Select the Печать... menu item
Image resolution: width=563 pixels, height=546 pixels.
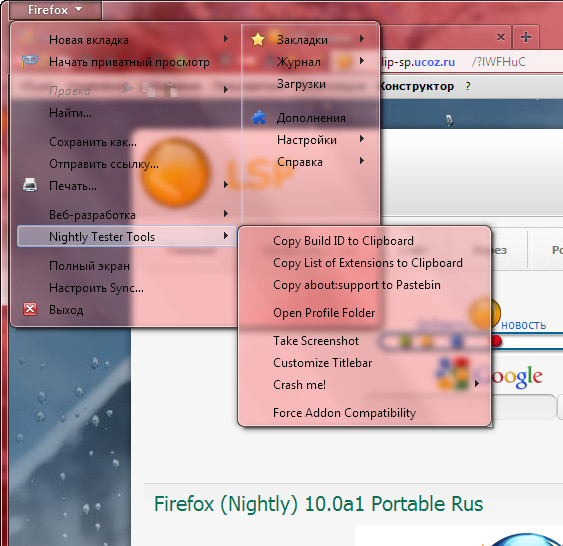[x=73, y=186]
